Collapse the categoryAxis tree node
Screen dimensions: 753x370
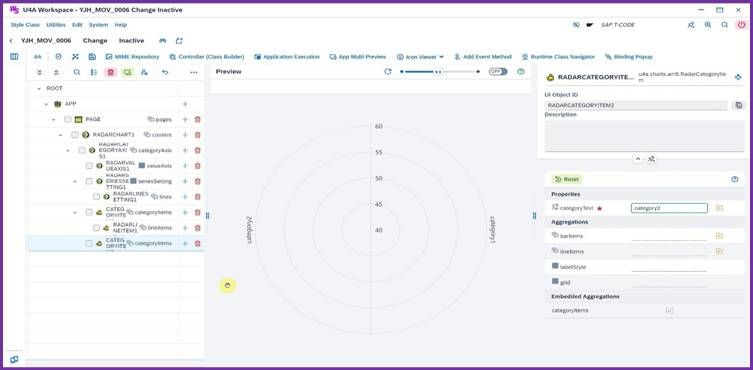tap(68, 150)
